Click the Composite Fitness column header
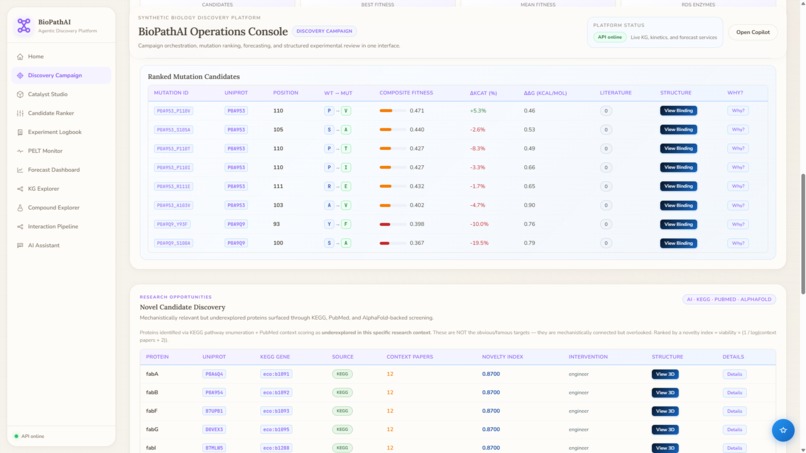806x453 pixels. tap(406, 93)
